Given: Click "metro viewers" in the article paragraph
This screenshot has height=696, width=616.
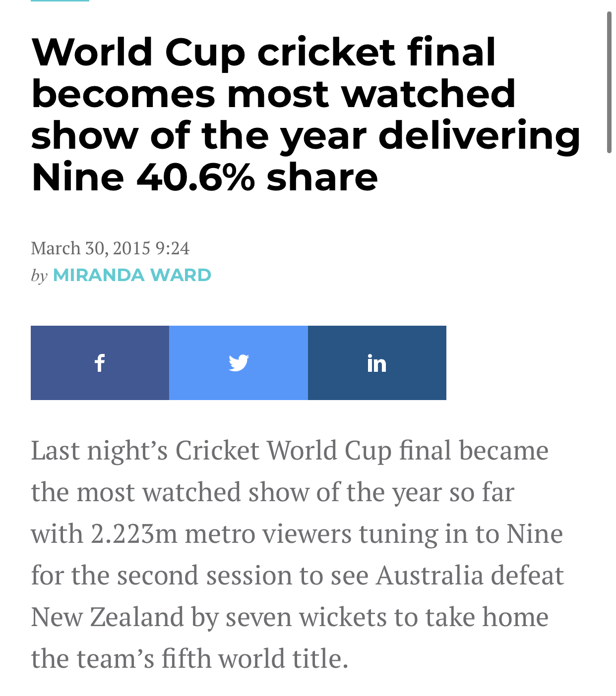Looking at the screenshot, I should coord(268,534).
